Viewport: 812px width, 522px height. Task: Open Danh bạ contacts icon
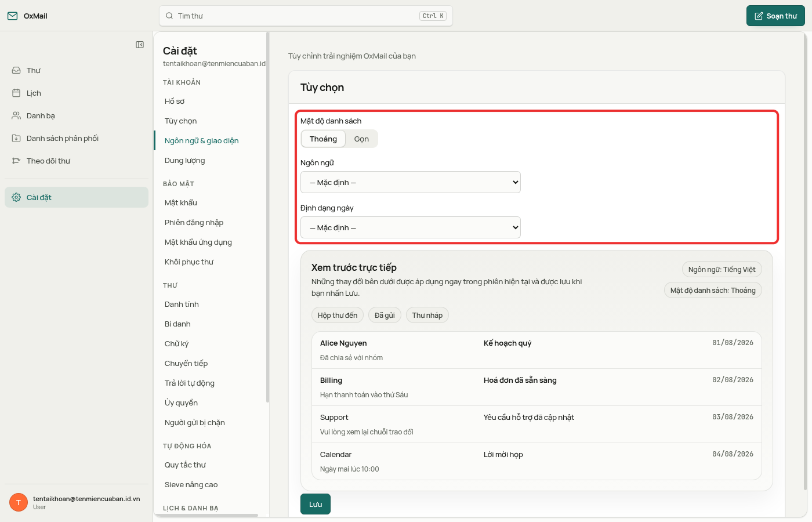[16, 115]
